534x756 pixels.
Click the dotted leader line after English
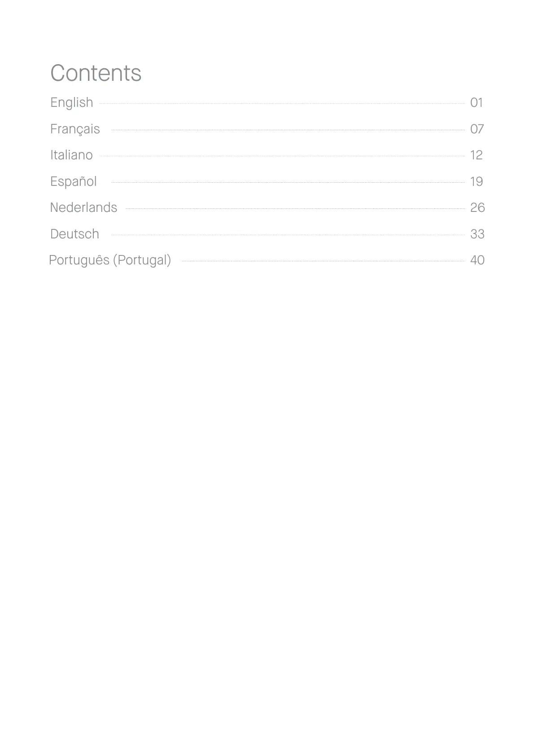[282, 104]
